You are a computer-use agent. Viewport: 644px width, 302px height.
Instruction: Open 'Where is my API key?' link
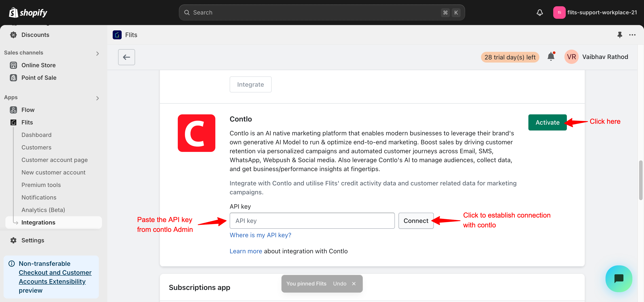coord(260,235)
